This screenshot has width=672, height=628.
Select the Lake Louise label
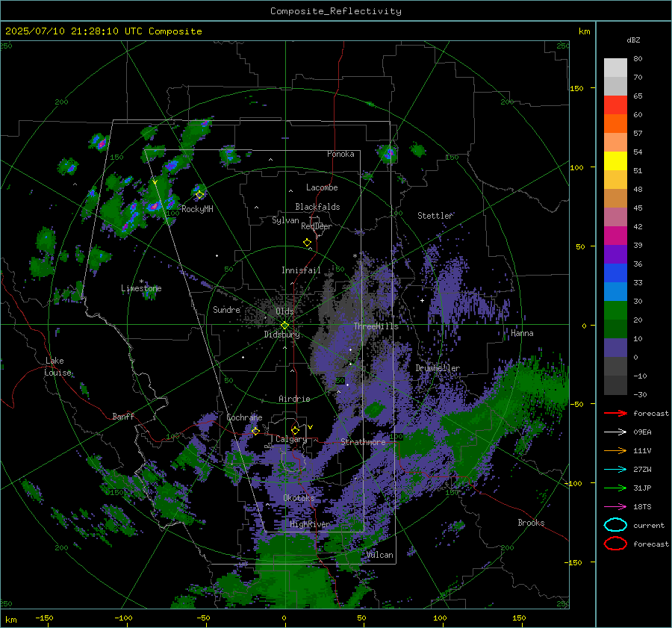pos(57,367)
